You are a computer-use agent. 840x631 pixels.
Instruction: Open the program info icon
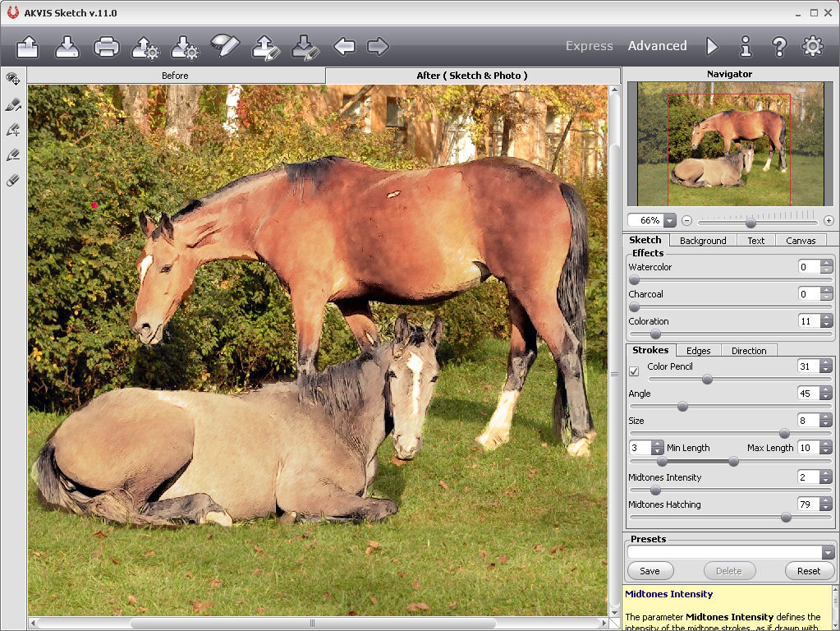[746, 47]
